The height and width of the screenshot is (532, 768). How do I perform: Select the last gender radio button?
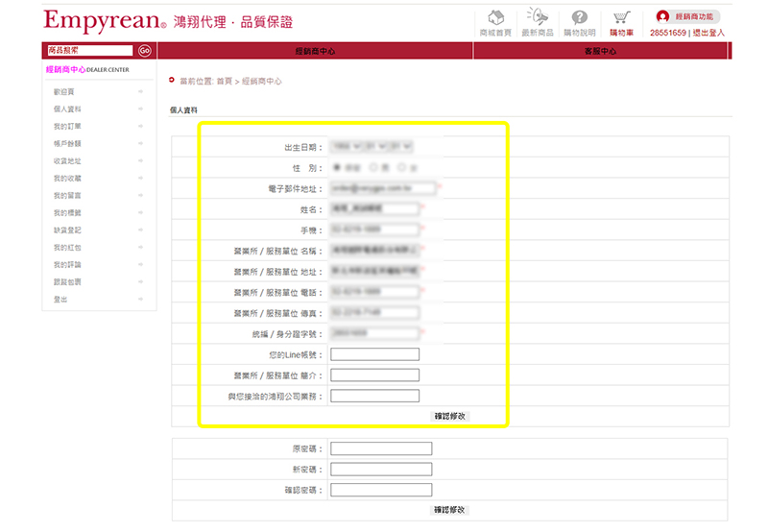point(401,167)
